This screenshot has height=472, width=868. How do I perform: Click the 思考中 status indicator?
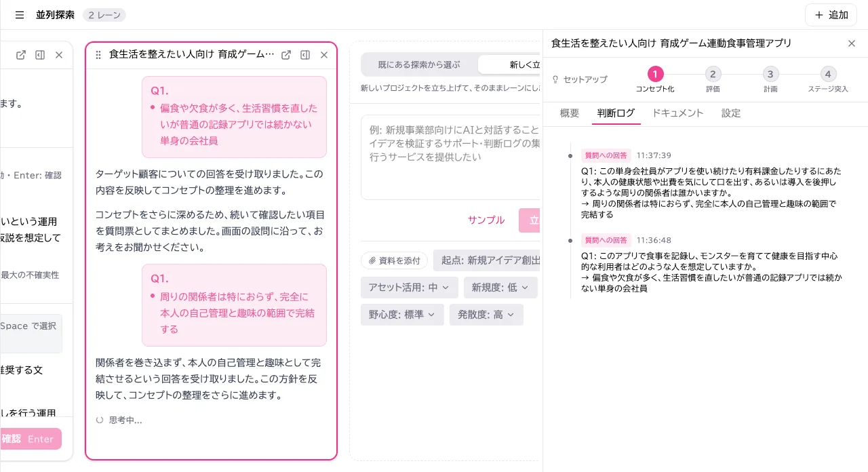click(x=119, y=420)
